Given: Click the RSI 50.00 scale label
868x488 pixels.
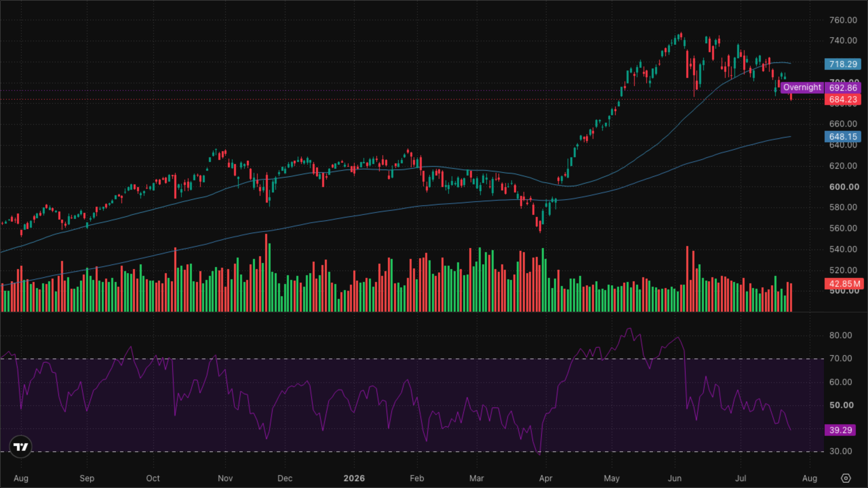Looking at the screenshot, I should (x=841, y=405).
